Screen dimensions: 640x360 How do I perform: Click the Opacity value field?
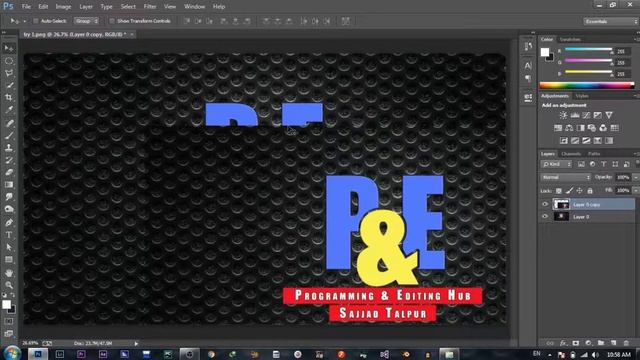tap(623, 177)
